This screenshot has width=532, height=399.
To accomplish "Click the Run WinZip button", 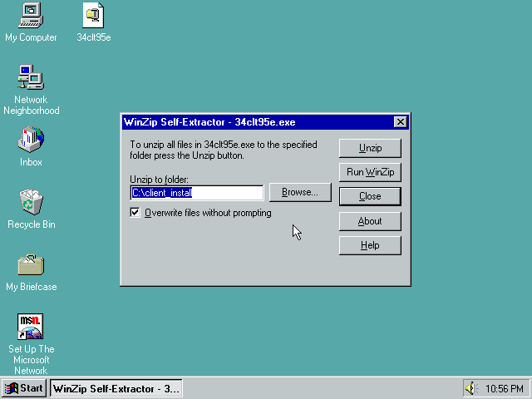I will [370, 172].
